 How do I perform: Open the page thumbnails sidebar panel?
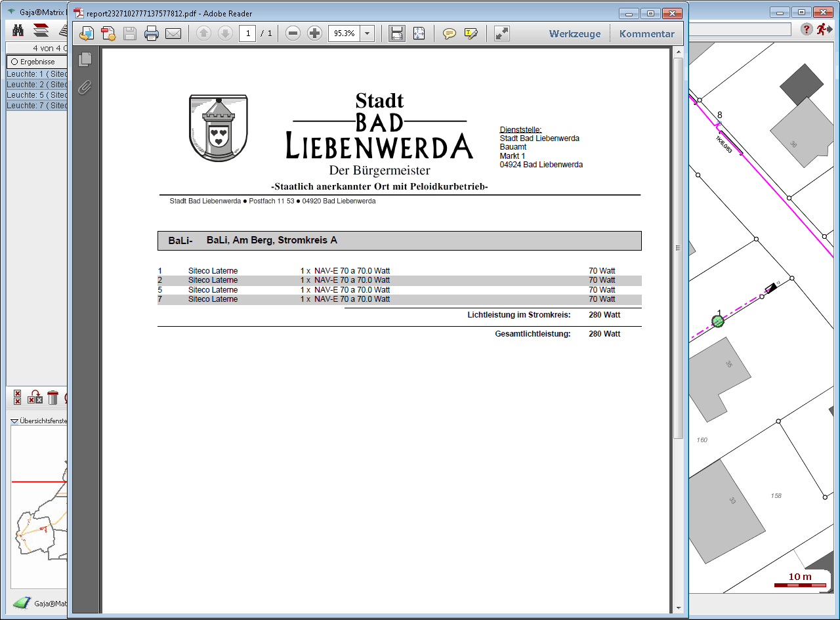click(85, 60)
